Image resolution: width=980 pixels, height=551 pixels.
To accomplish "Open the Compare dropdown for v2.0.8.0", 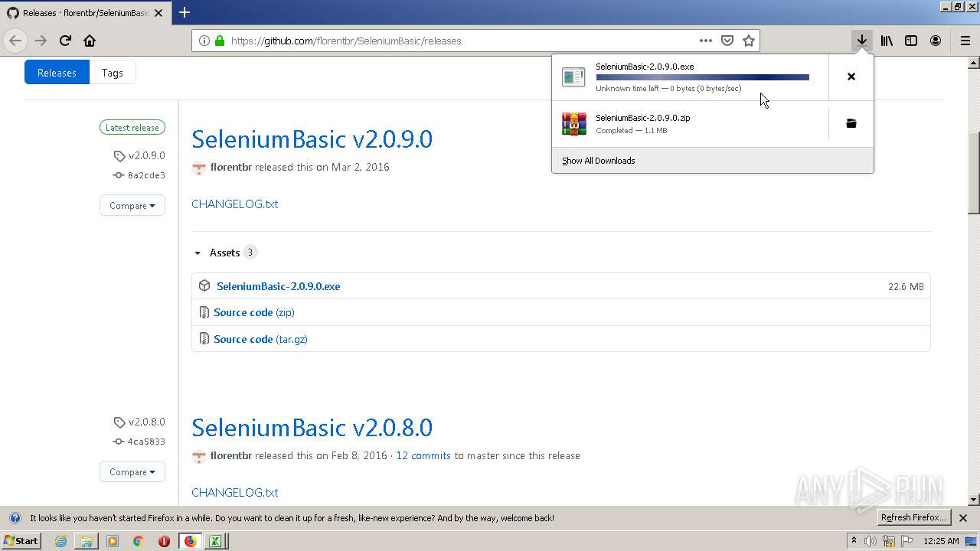I will 132,471.
